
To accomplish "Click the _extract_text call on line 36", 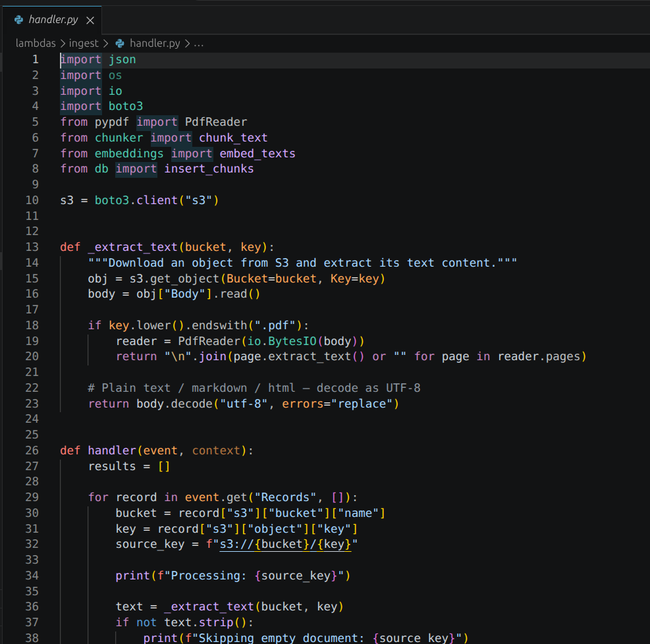I will coord(209,607).
